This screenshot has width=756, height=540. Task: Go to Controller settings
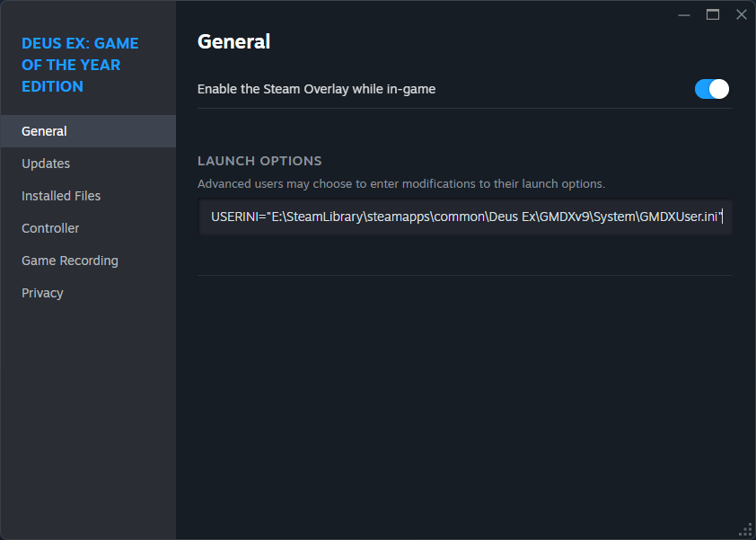50,228
